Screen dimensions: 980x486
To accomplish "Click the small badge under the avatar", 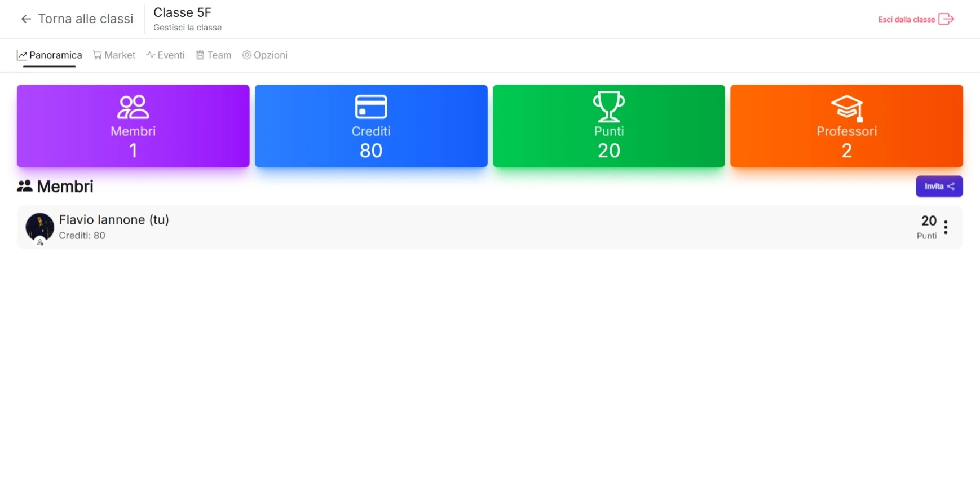I will tap(40, 242).
